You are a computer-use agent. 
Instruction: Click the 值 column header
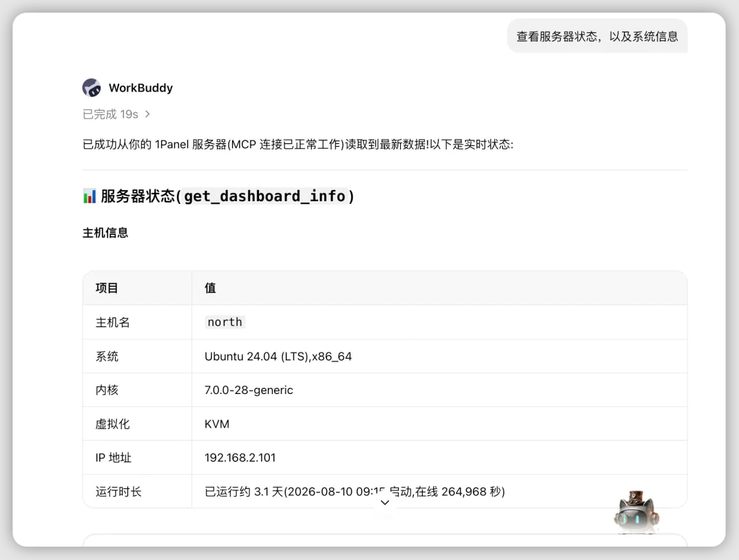click(x=210, y=288)
